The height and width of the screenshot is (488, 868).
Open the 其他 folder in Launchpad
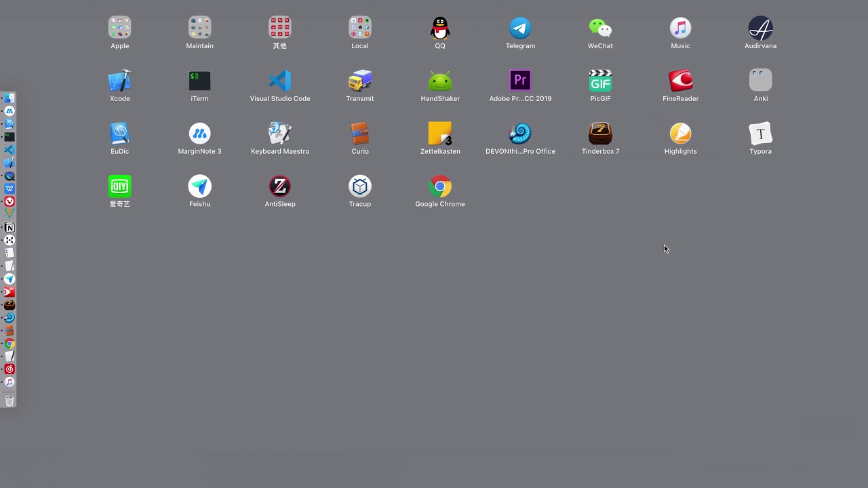click(x=279, y=28)
